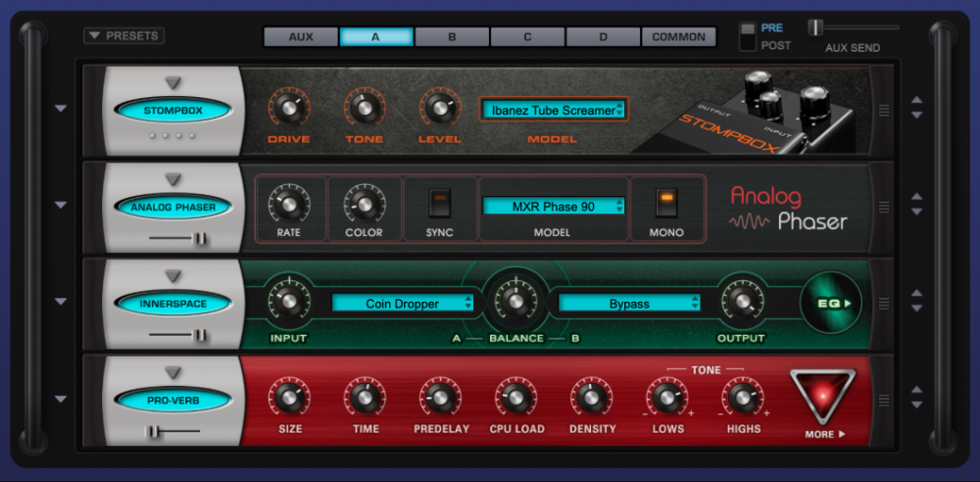This screenshot has width=980, height=482.
Task: Click the Innerspace BALANCE knob
Action: pos(515,301)
